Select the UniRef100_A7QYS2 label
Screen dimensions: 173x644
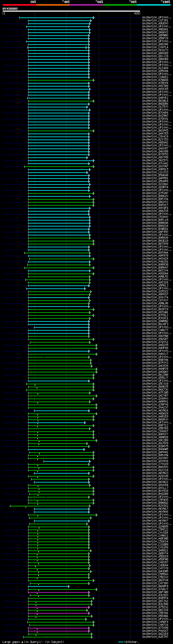tap(155, 342)
